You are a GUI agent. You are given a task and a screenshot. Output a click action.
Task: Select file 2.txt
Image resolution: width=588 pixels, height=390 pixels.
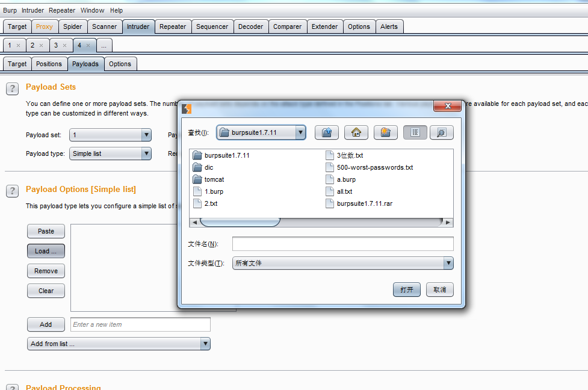coord(205,203)
